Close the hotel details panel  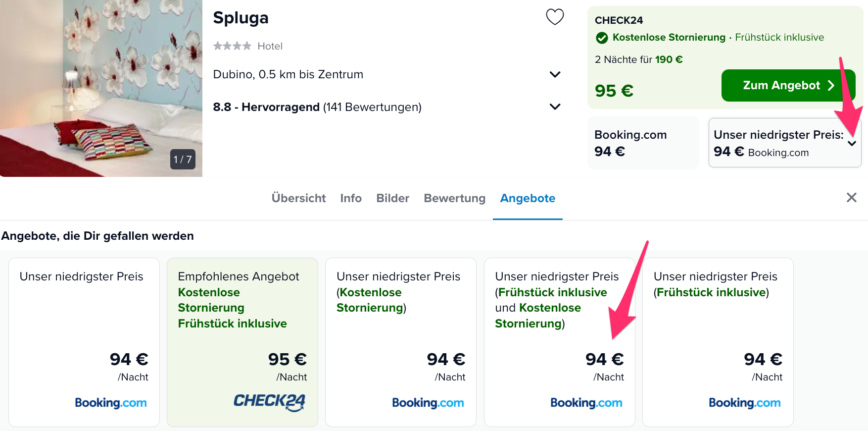point(851,198)
